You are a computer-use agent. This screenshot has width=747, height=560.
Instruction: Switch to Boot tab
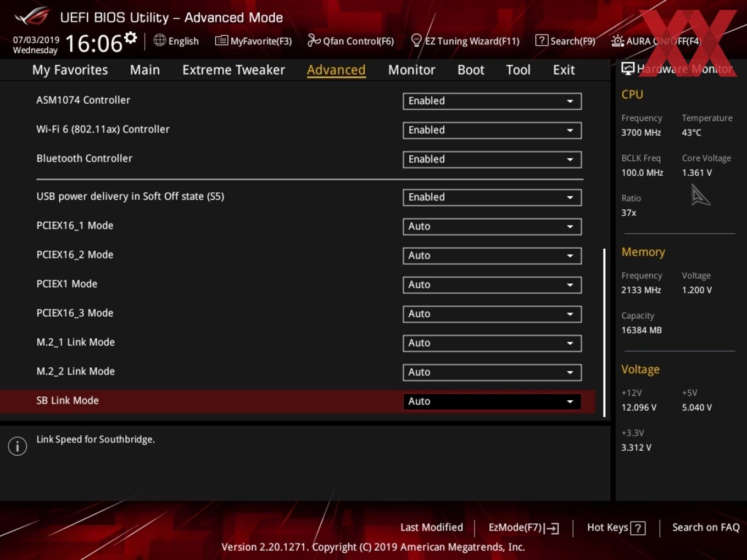point(471,70)
